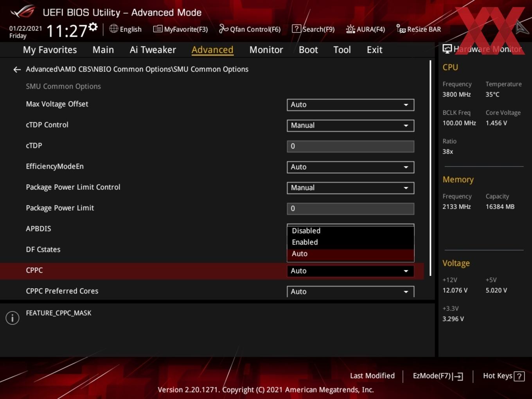The width and height of the screenshot is (532, 399).
Task: Click the Search question mark icon
Action: pos(297,29)
